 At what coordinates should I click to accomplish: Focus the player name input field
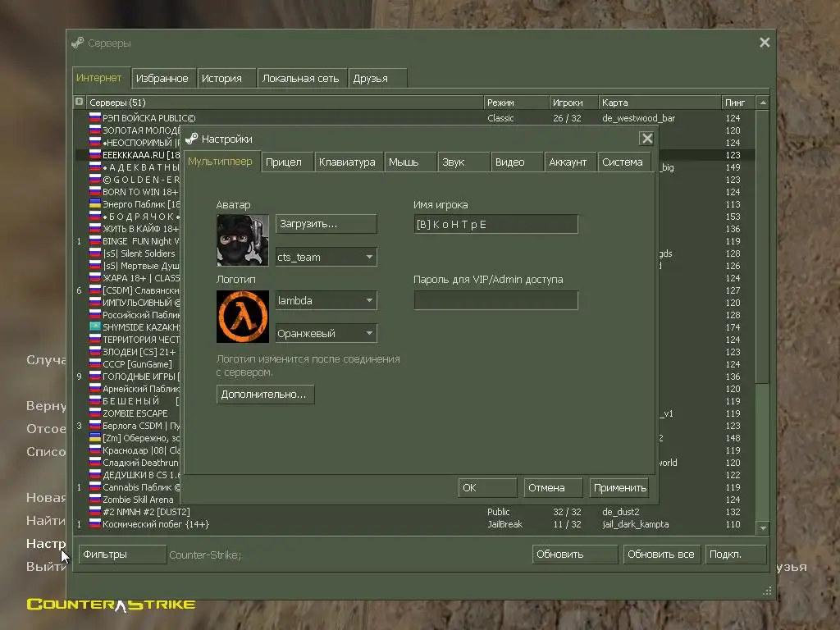(495, 224)
